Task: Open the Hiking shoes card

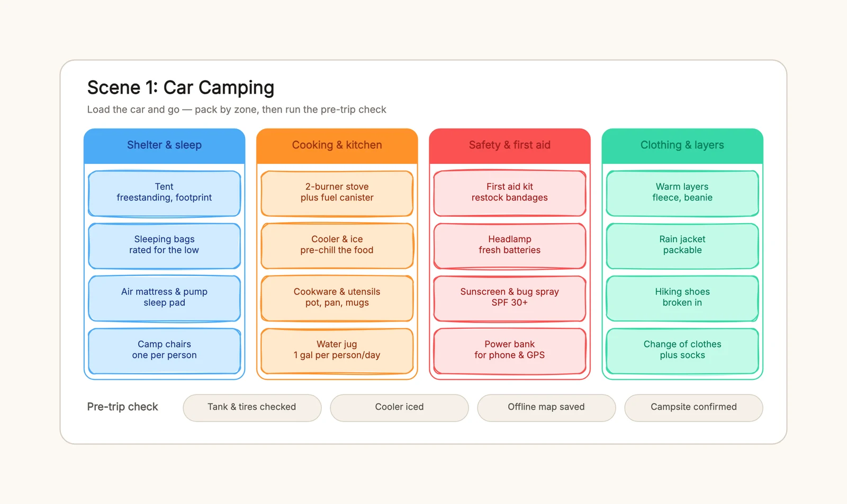Action: click(x=682, y=298)
